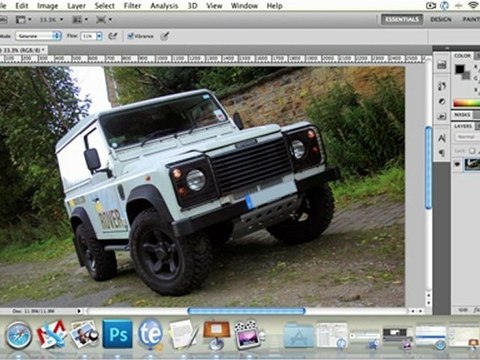Open the Flow percentage dropdown arrow
This screenshot has width=480, height=360.
pos(99,36)
